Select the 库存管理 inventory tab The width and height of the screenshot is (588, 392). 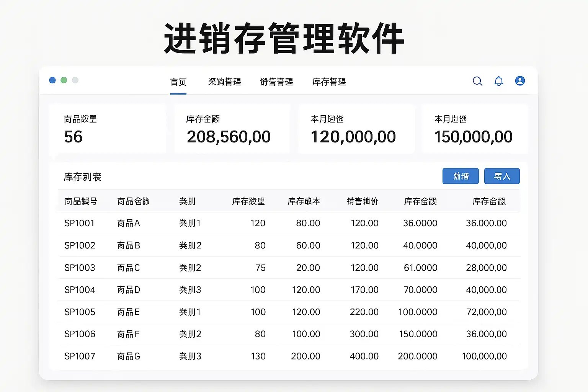(x=329, y=82)
